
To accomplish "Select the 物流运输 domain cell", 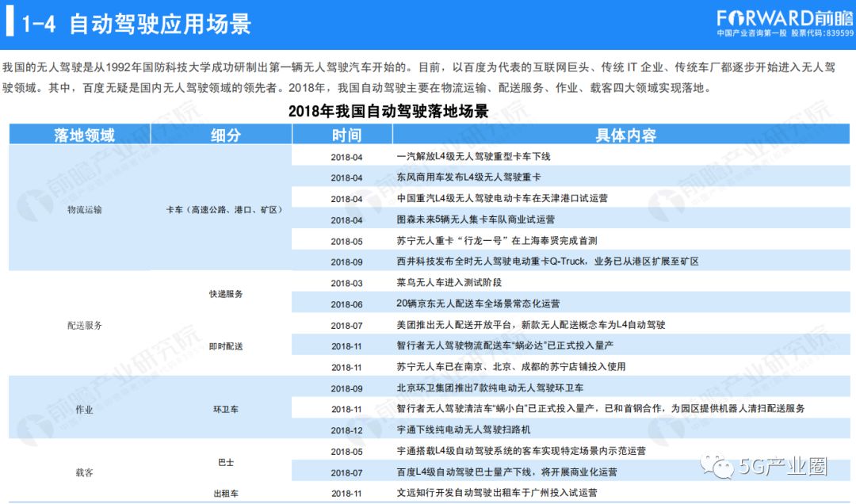I will (x=85, y=210).
